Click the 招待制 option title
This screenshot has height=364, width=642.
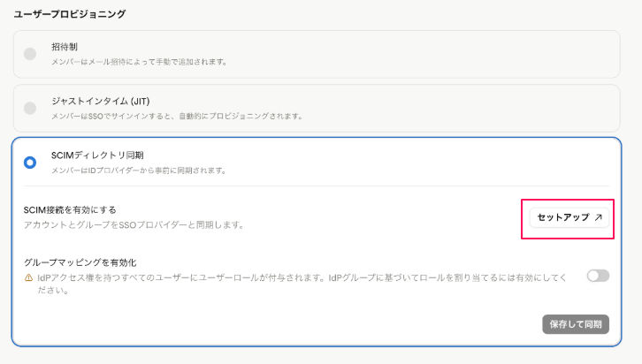[65, 47]
